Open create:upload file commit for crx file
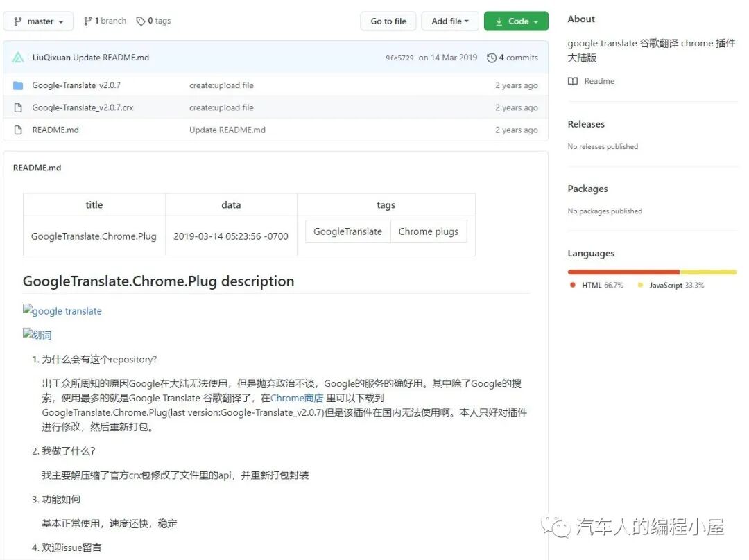Viewport: 749px width, 560px height. pyautogui.click(x=221, y=107)
